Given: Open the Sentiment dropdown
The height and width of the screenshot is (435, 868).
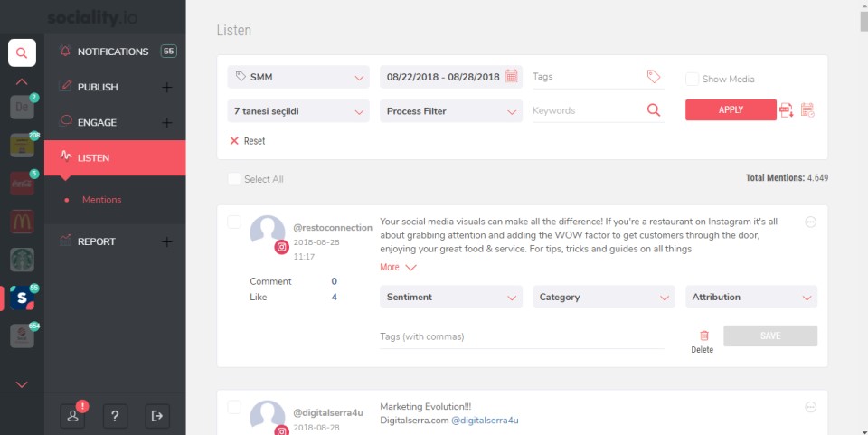Looking at the screenshot, I should pos(451,297).
